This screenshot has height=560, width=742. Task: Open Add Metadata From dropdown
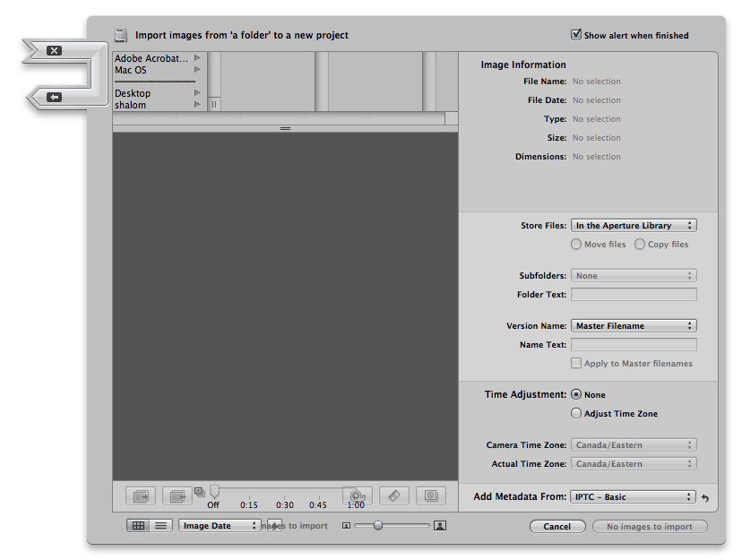click(x=634, y=496)
